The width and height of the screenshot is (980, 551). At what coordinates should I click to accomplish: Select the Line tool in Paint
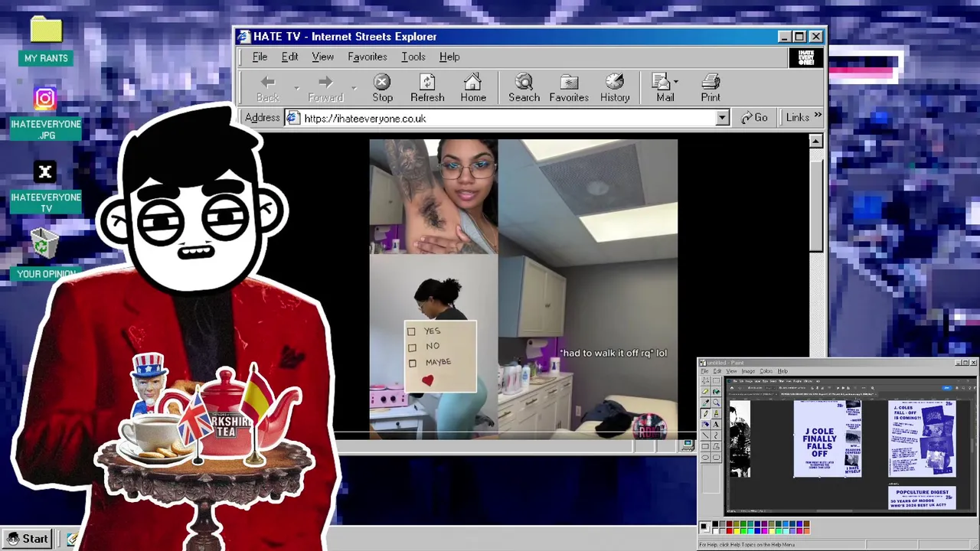(x=705, y=435)
